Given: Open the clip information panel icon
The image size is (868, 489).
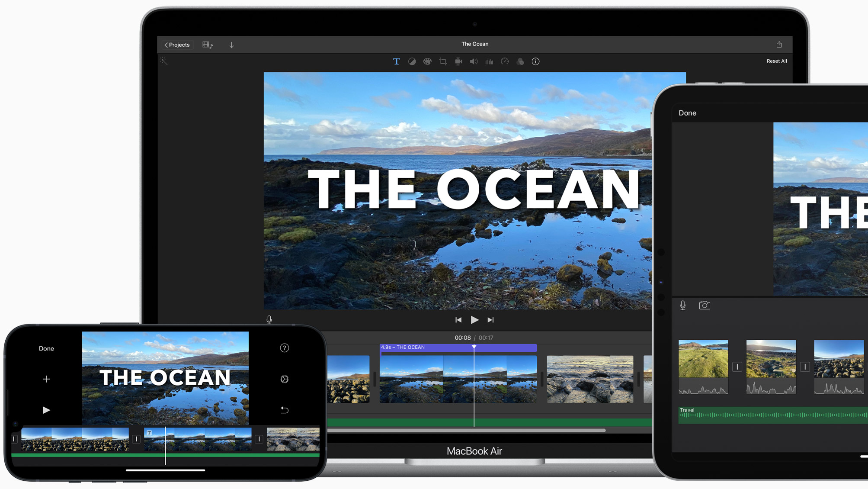Looking at the screenshot, I should (536, 61).
